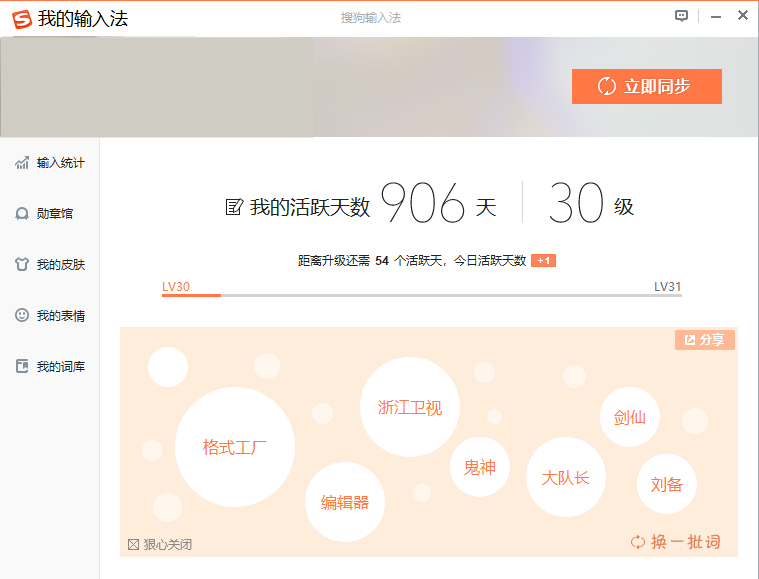
Task: Click the LV30 level progress bar
Action: [x=422, y=295]
